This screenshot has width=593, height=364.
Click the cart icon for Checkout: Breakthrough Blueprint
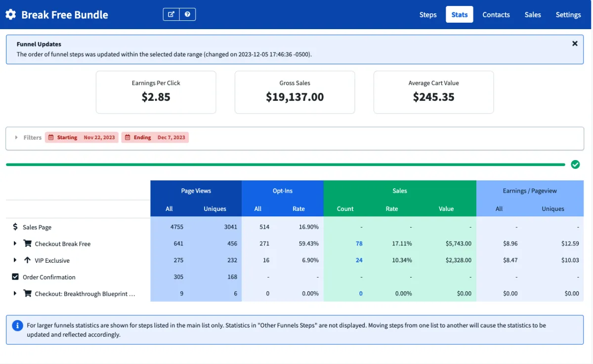pyautogui.click(x=27, y=293)
